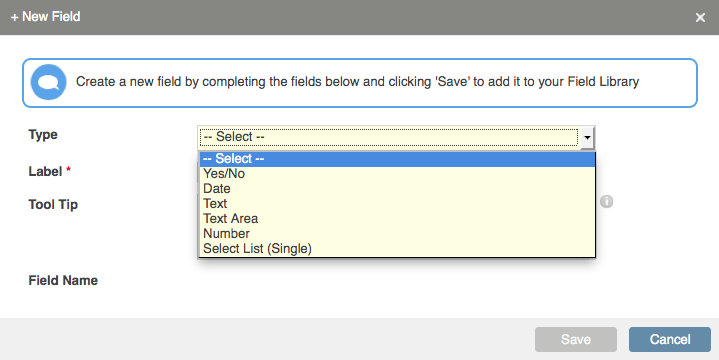Click the Type combo box showing -- Select --
Image resolution: width=719 pixels, height=360 pixels.
[396, 137]
